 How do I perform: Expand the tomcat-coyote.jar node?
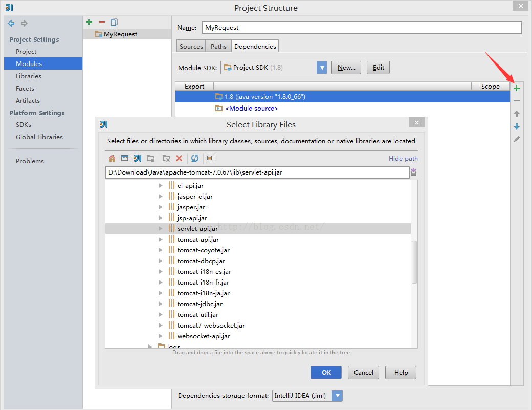(x=160, y=250)
